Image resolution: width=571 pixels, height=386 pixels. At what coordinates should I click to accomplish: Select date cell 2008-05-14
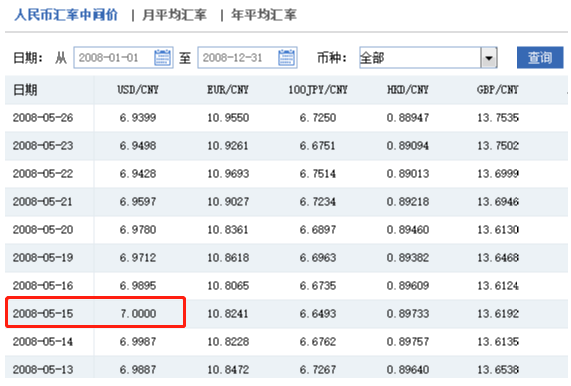(x=43, y=342)
